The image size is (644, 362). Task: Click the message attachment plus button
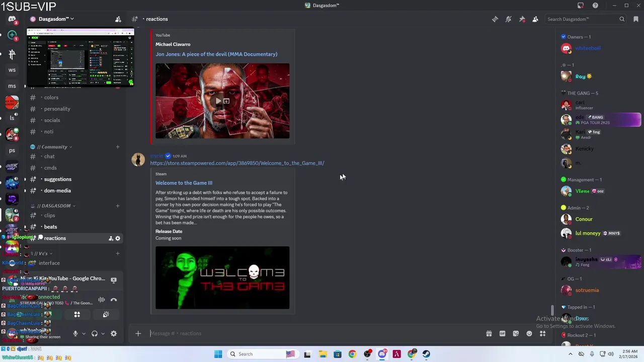click(138, 333)
